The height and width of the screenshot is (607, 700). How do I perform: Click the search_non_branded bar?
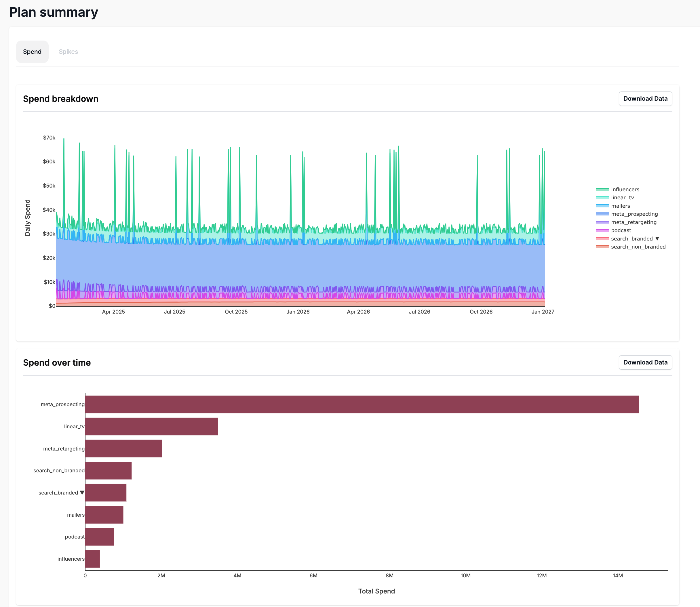108,470
